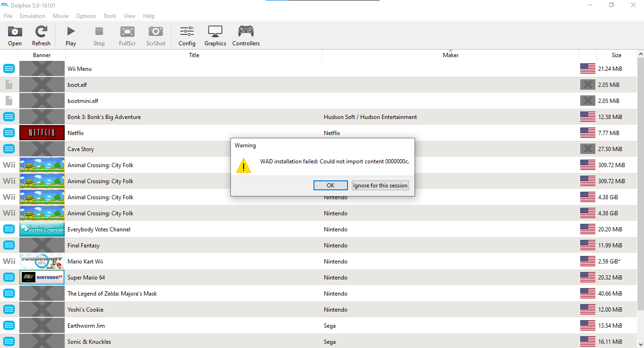Select the Everybody Votes Channel title

tap(99, 229)
